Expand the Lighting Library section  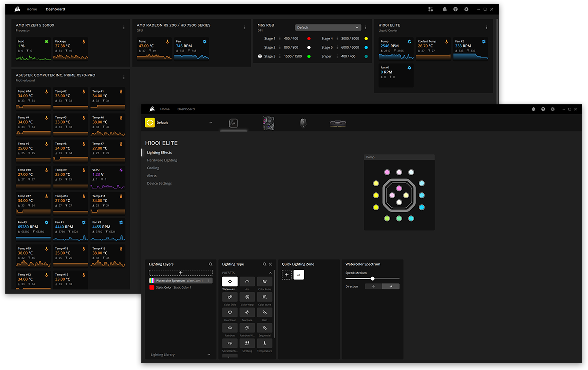coord(181,355)
